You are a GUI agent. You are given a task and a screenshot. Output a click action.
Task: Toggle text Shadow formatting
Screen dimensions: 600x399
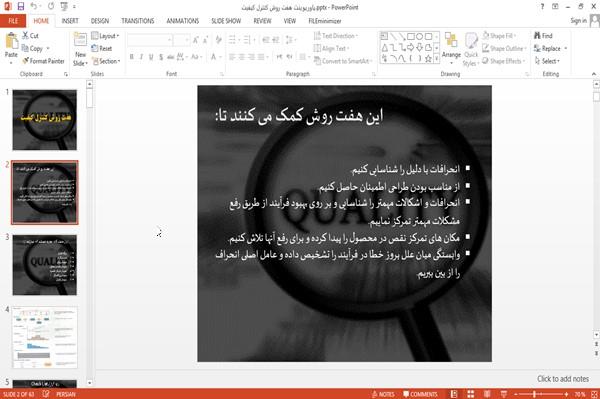[161, 57]
